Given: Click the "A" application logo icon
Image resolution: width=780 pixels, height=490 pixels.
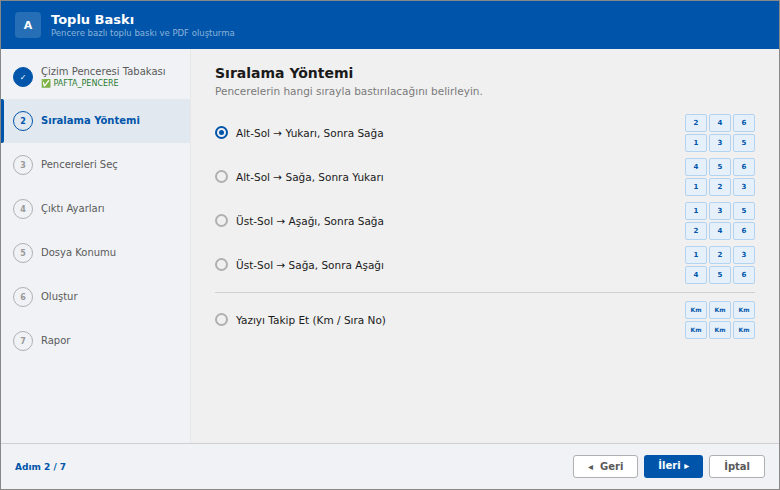Looking at the screenshot, I should [28, 25].
